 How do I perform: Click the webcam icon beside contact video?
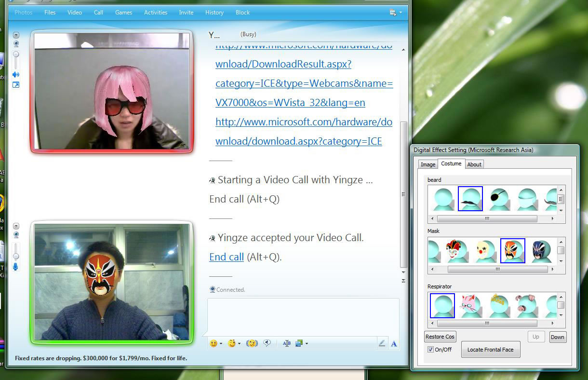(x=16, y=43)
